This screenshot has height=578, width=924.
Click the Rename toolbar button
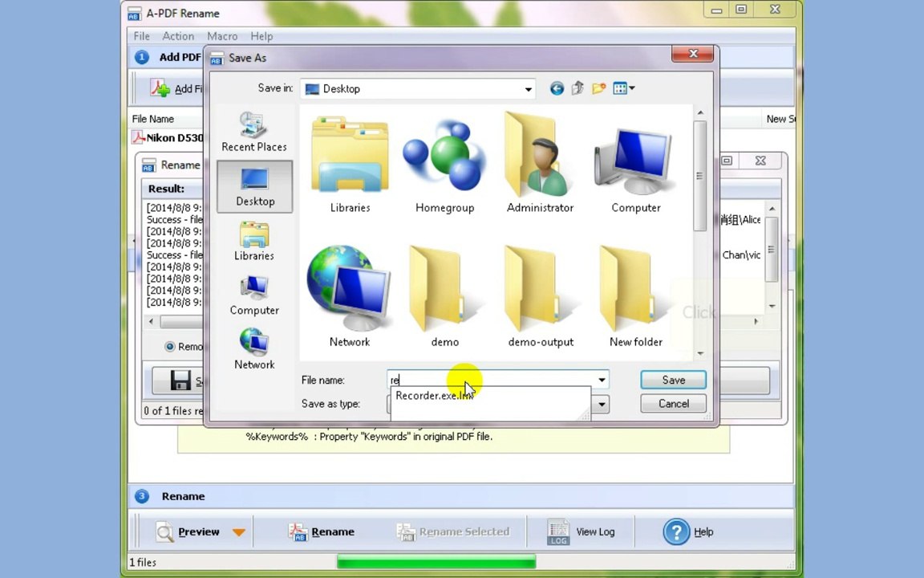(x=322, y=531)
